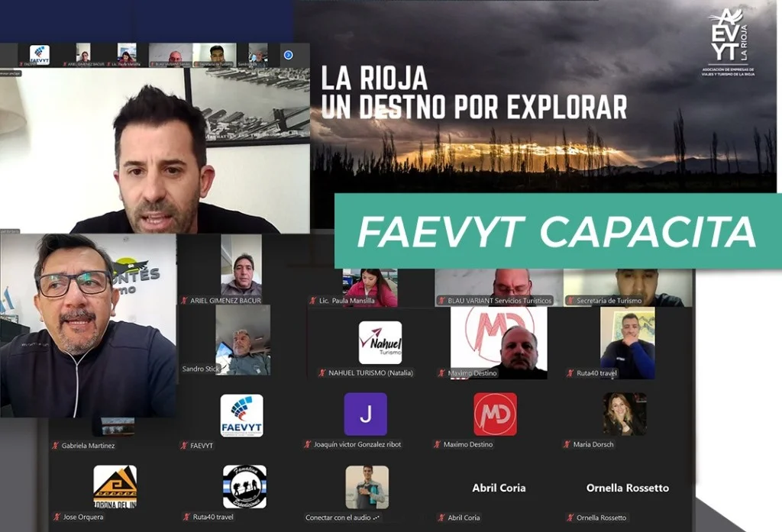The height and width of the screenshot is (532, 782).
Task: Click the Ornella Rossetto large name text
Action: pos(627,488)
